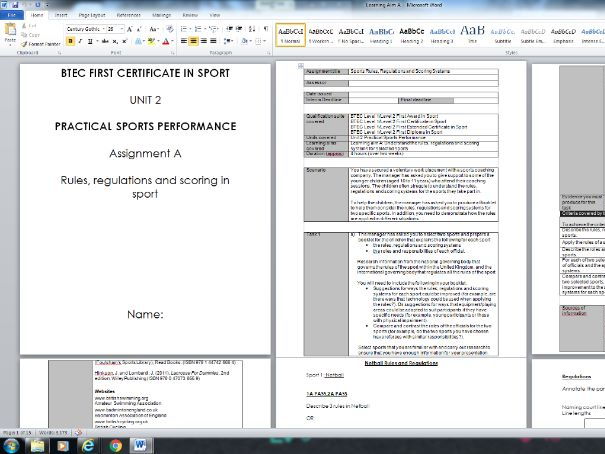Image resolution: width=605 pixels, height=454 pixels.
Task: Click the Multilevel List icon
Action: point(213,29)
